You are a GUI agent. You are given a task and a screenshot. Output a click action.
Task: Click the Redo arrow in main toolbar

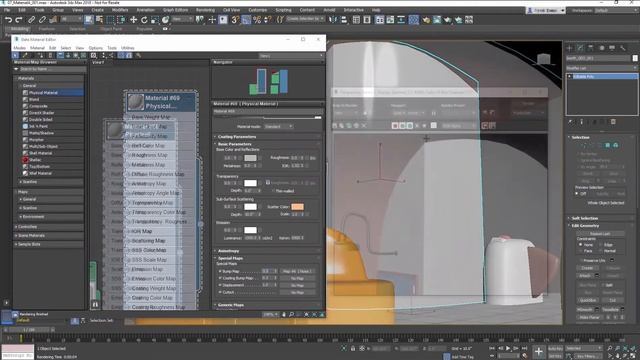click(19, 20)
